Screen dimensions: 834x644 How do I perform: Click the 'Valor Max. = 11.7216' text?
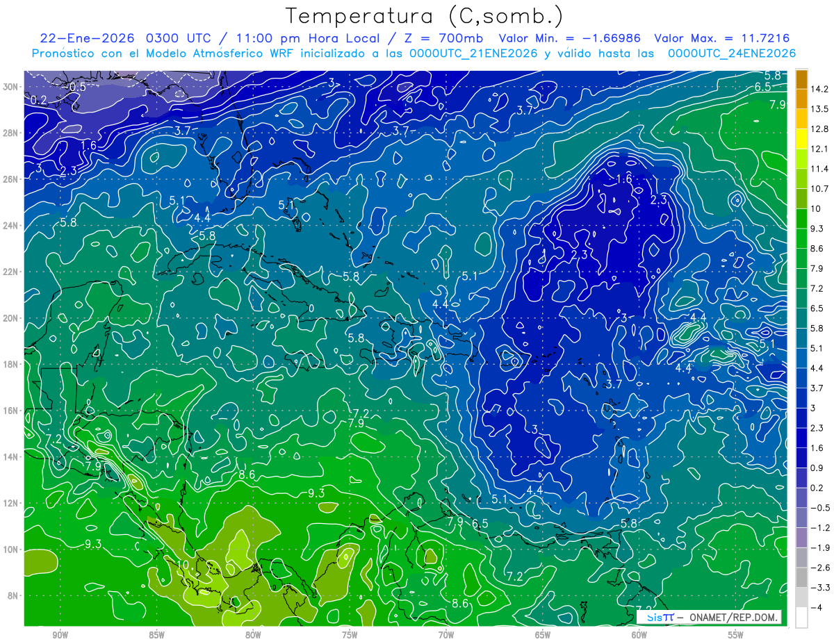[x=722, y=38]
